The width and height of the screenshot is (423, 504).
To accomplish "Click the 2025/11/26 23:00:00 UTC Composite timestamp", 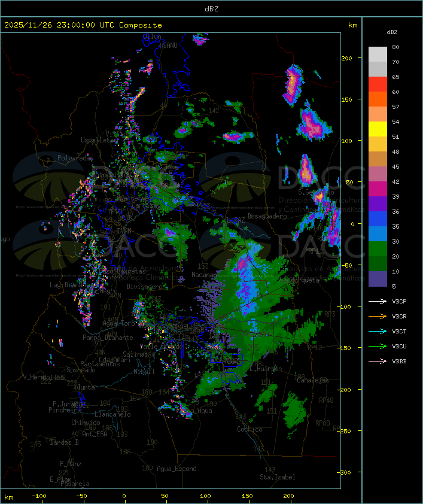I will pyautogui.click(x=83, y=25).
